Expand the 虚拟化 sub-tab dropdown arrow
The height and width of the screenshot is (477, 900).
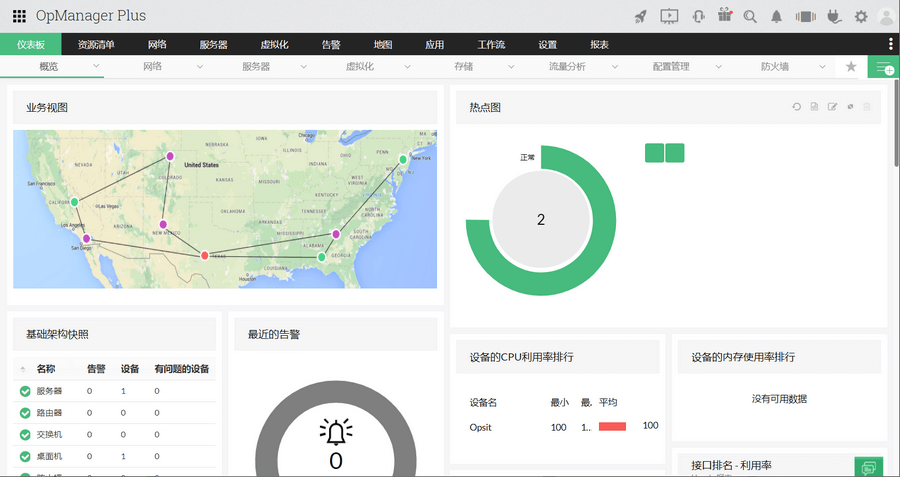[x=407, y=67]
